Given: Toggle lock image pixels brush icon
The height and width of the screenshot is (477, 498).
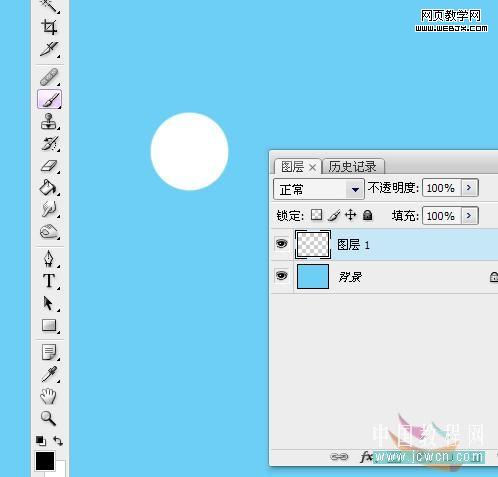Looking at the screenshot, I should (334, 215).
